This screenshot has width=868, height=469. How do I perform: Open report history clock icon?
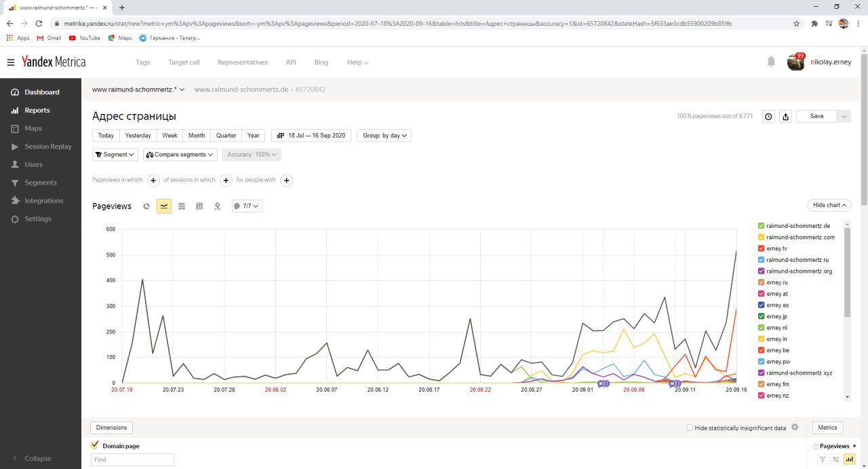768,116
